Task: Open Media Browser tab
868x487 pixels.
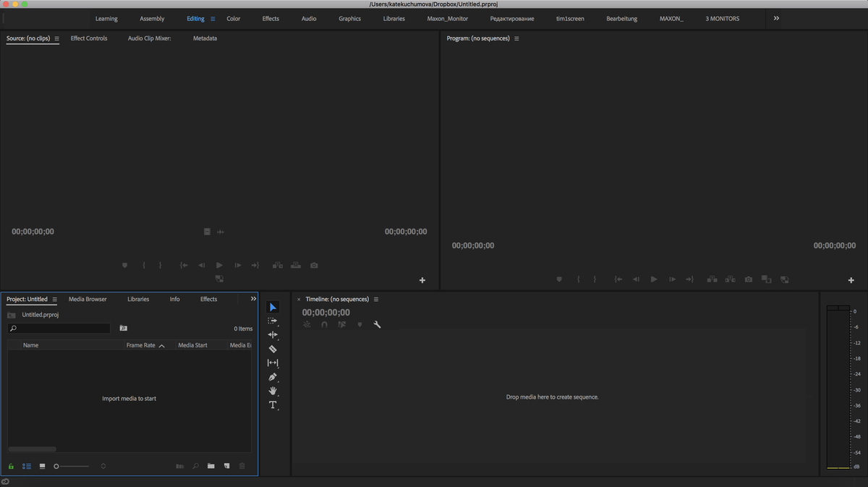Action: click(x=88, y=299)
